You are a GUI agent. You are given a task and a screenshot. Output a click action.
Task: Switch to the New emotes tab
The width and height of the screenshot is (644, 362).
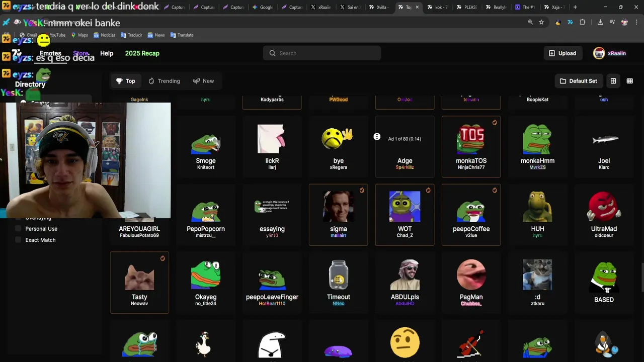pyautogui.click(x=203, y=81)
